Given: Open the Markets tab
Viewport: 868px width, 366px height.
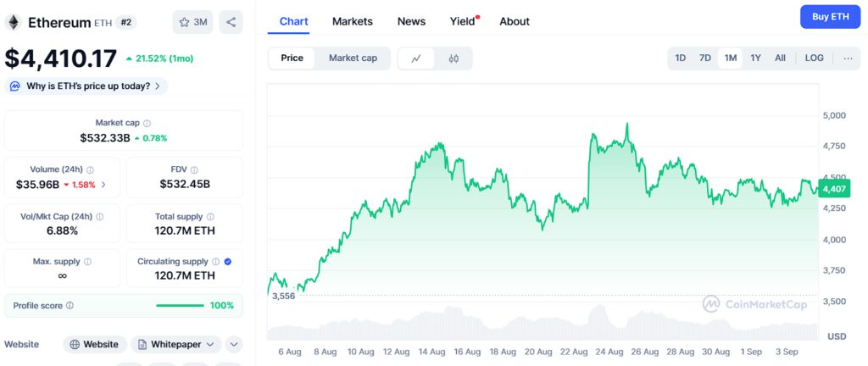Looking at the screenshot, I should pyautogui.click(x=352, y=21).
